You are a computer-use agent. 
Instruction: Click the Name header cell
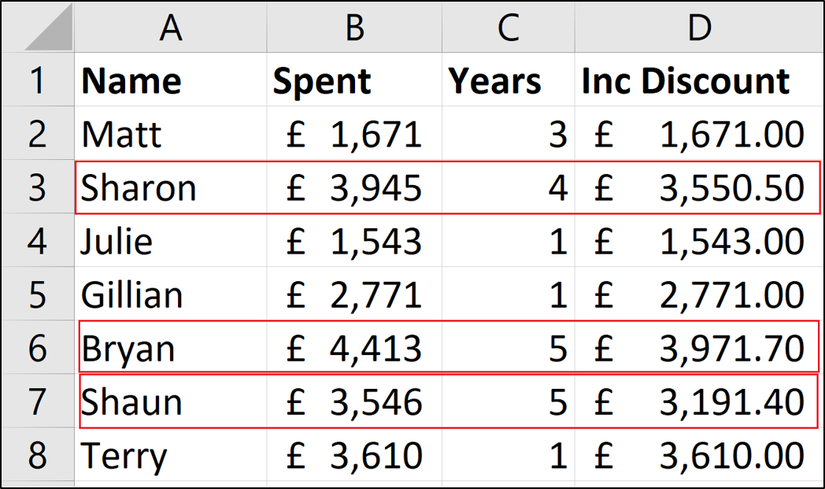click(170, 81)
